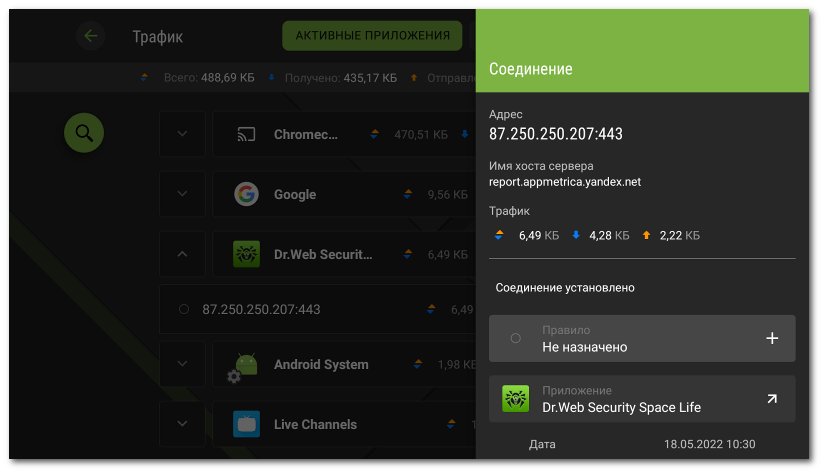The height and width of the screenshot is (474, 824).
Task: Toggle the circle indicator in the Правило card
Action: coord(516,338)
